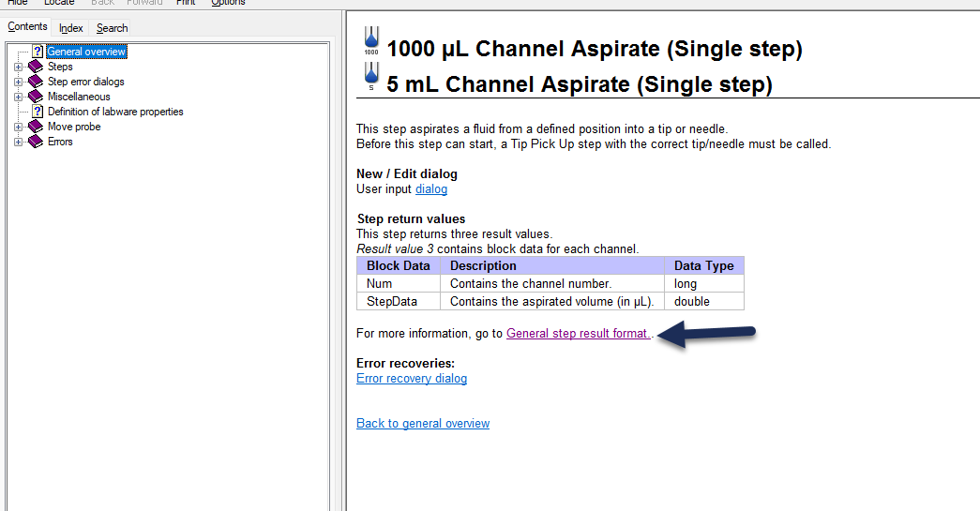This screenshot has height=511, width=980.
Task: Click the Move probe book icon
Action: 36,127
